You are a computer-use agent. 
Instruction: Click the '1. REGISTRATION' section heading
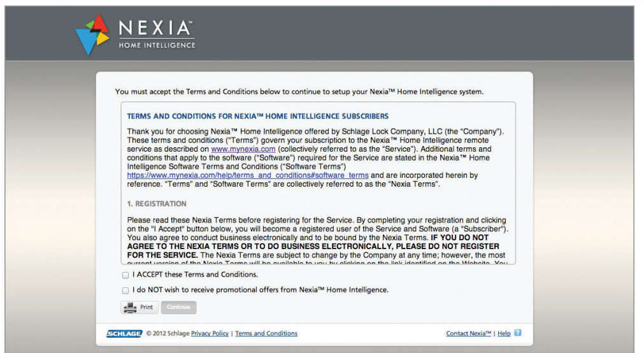157,204
